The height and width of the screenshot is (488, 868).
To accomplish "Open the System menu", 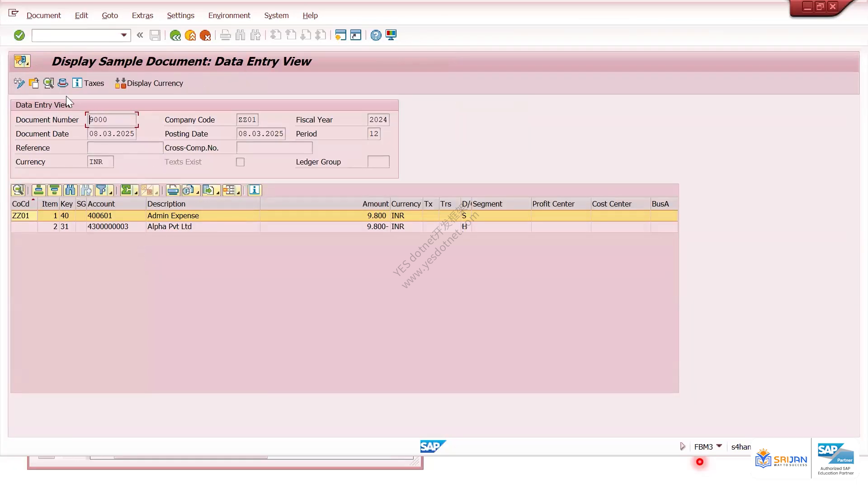I will (276, 15).
